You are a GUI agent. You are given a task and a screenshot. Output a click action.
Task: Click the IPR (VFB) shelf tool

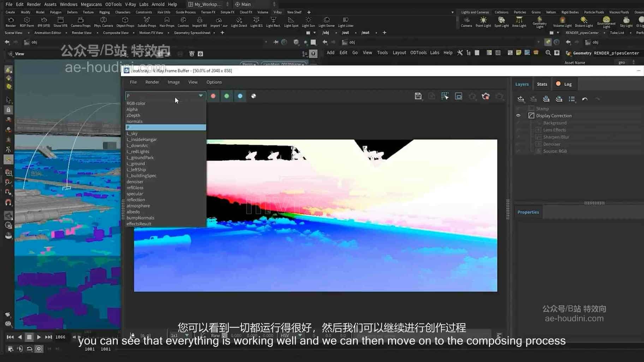(44, 22)
